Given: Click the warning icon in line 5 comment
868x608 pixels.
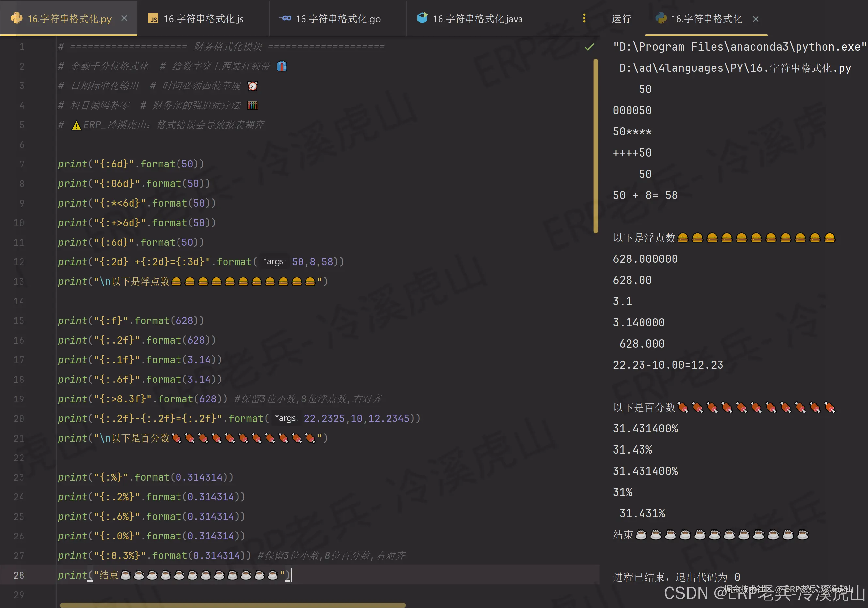Looking at the screenshot, I should [76, 125].
